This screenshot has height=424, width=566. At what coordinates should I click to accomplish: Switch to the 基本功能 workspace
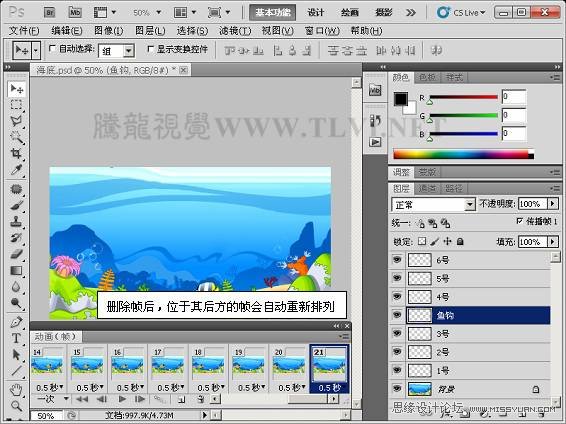[273, 13]
